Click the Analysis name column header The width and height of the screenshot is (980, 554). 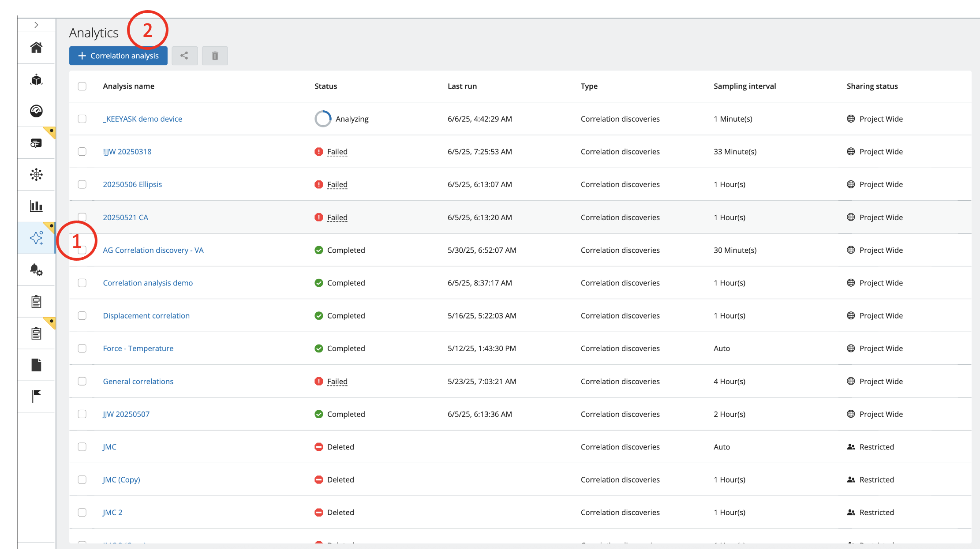[x=128, y=86]
